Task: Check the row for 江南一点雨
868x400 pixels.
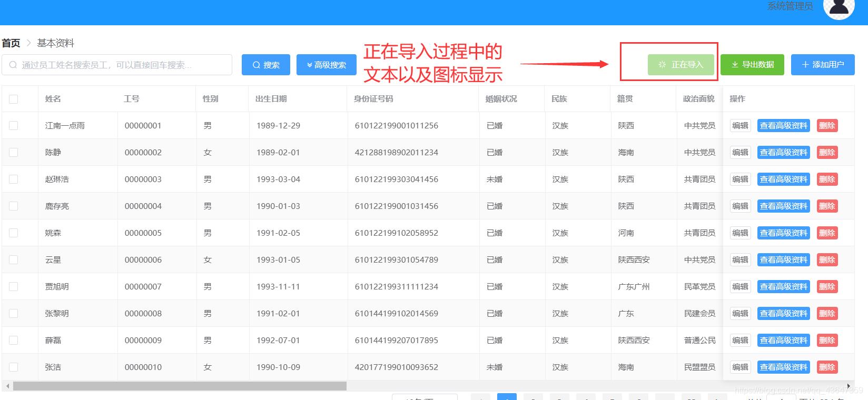Action: (x=14, y=125)
